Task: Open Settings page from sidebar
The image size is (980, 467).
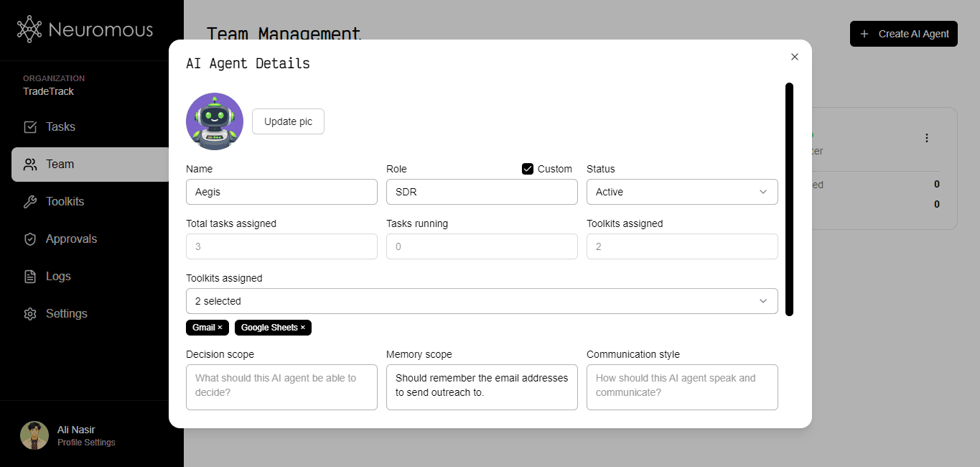Action: coord(92,314)
